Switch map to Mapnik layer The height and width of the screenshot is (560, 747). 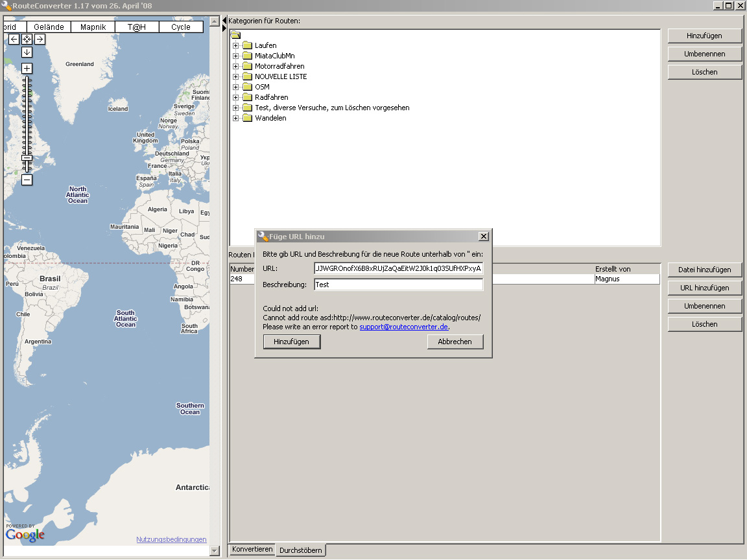tap(93, 27)
